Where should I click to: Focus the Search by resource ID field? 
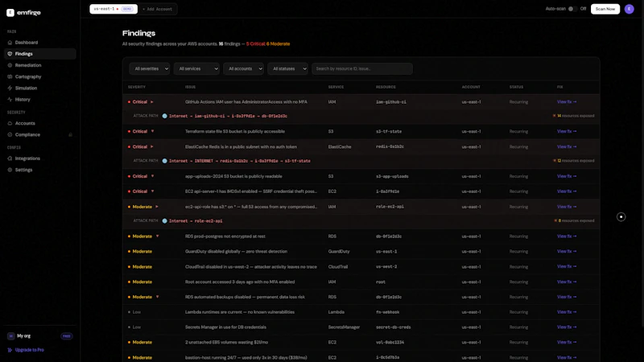361,68
